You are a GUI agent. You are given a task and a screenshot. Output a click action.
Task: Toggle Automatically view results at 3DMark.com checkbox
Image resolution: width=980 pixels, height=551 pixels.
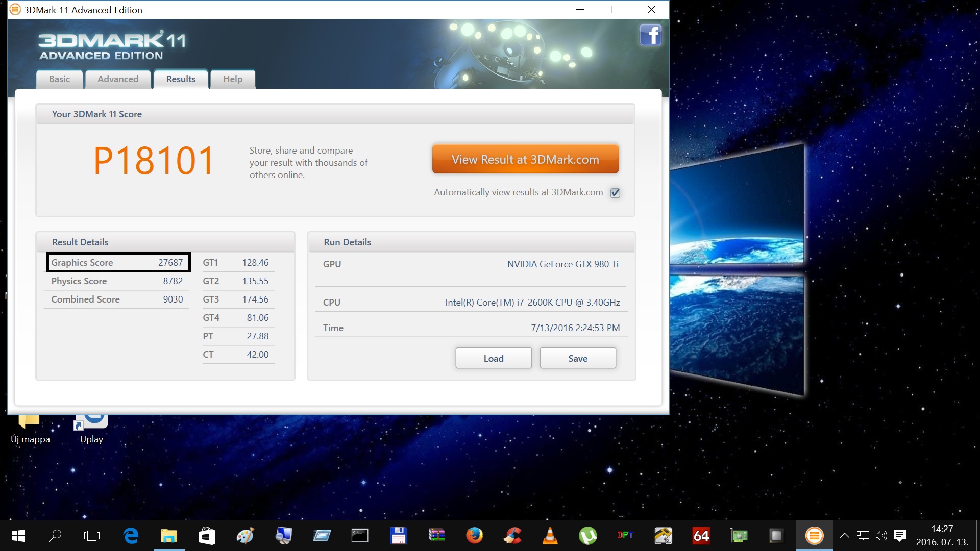pyautogui.click(x=615, y=193)
